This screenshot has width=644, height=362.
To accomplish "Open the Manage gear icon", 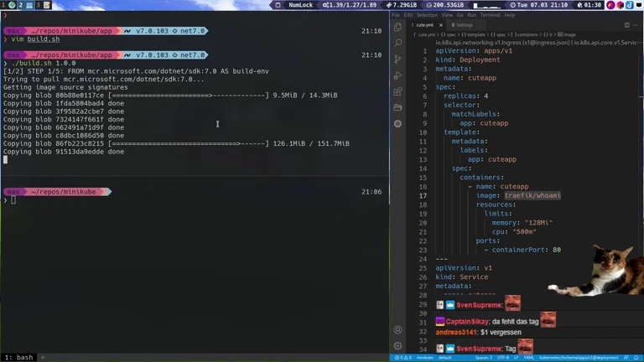I will point(397,345).
